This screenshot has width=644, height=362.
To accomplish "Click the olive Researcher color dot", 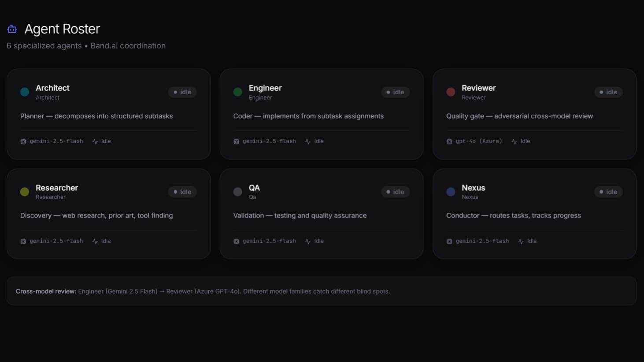I will pyautogui.click(x=25, y=192).
